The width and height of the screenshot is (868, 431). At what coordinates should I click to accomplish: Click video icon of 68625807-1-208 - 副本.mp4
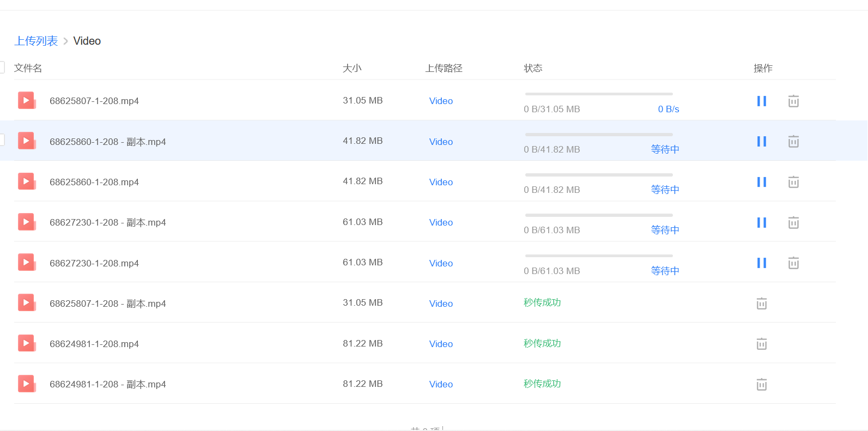(27, 303)
